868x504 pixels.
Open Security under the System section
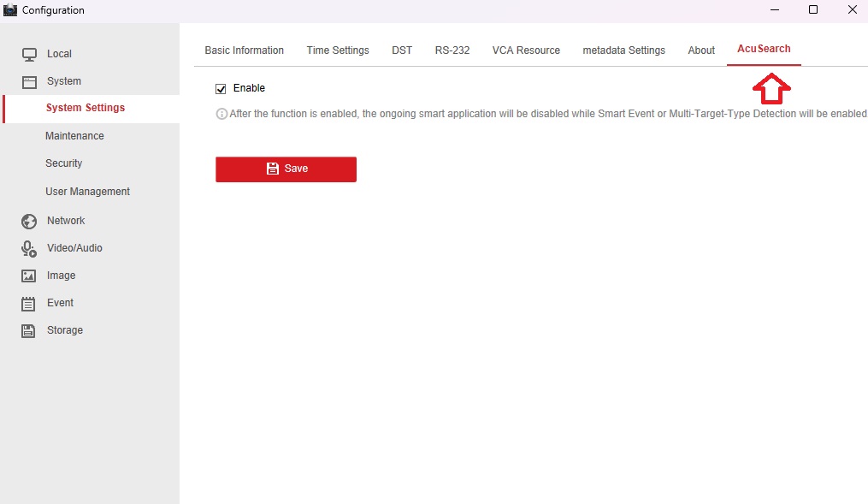(x=64, y=163)
